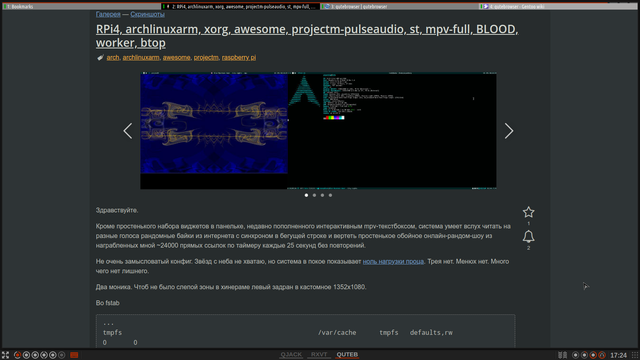Image resolution: width=640 pixels, height=360 pixels.
Task: Focus the QJACK task in the panel
Action: point(291,355)
